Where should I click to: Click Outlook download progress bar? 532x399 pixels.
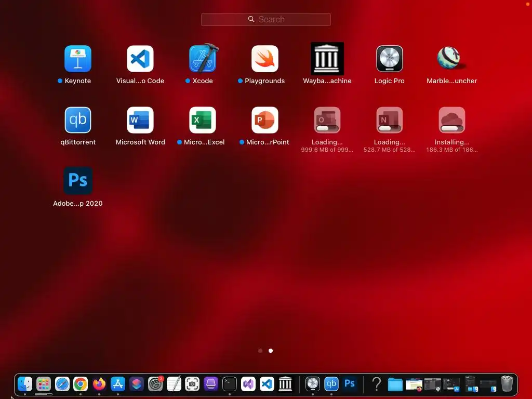(x=327, y=128)
